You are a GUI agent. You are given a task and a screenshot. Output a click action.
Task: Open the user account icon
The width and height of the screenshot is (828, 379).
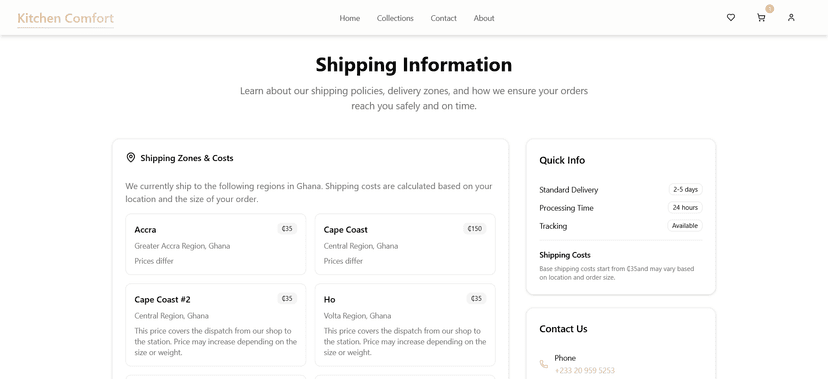[791, 18]
